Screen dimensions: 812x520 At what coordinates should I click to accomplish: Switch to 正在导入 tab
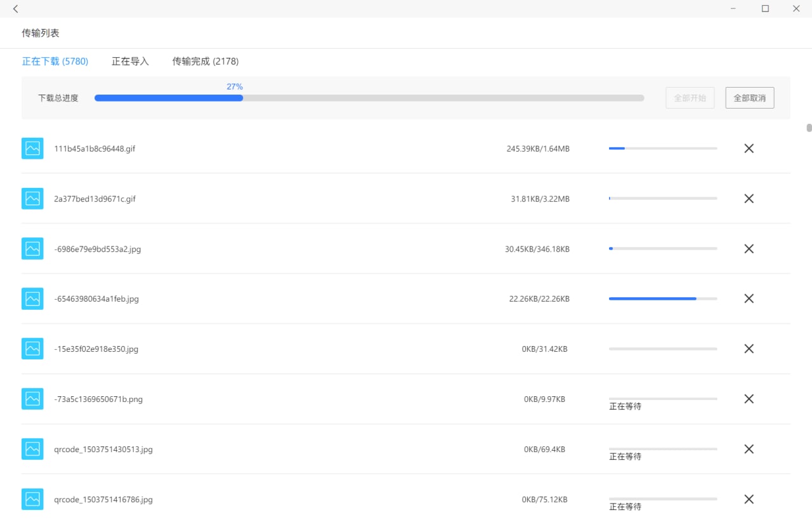(x=130, y=62)
